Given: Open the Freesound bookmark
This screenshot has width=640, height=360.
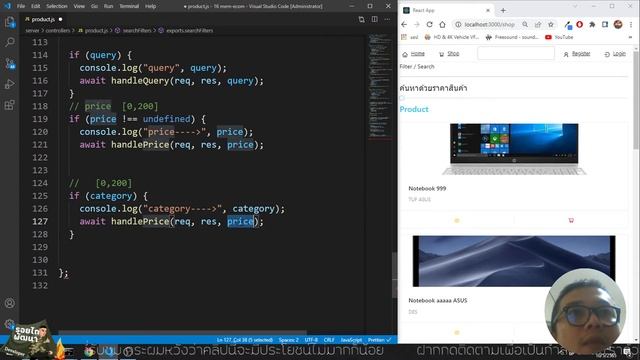Looking at the screenshot, I should pyautogui.click(x=513, y=37).
